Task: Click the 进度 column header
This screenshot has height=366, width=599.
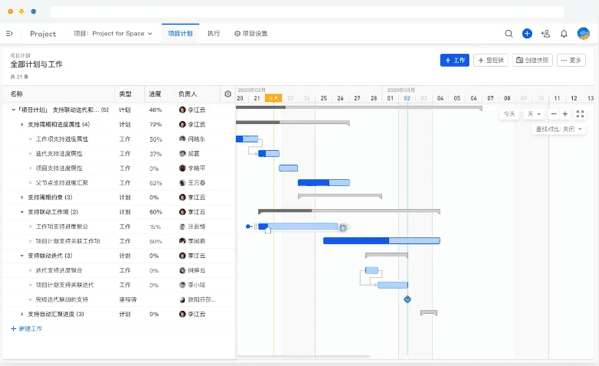Action: pyautogui.click(x=155, y=94)
